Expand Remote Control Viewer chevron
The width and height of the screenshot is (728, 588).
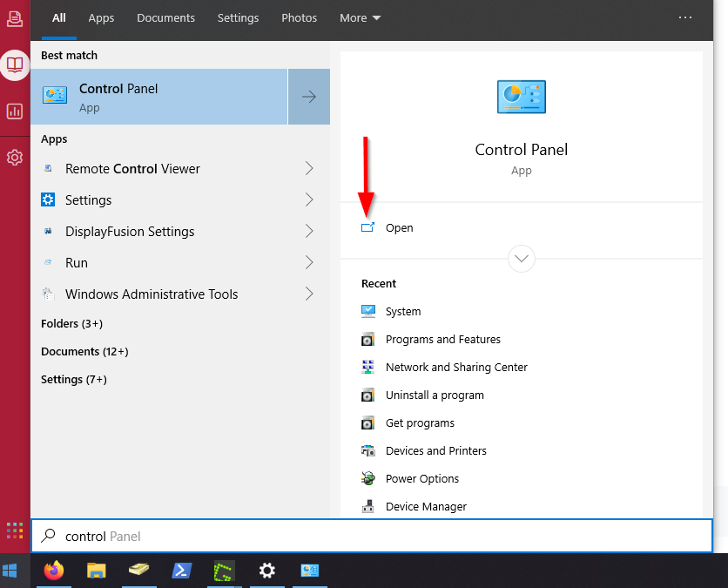point(309,168)
